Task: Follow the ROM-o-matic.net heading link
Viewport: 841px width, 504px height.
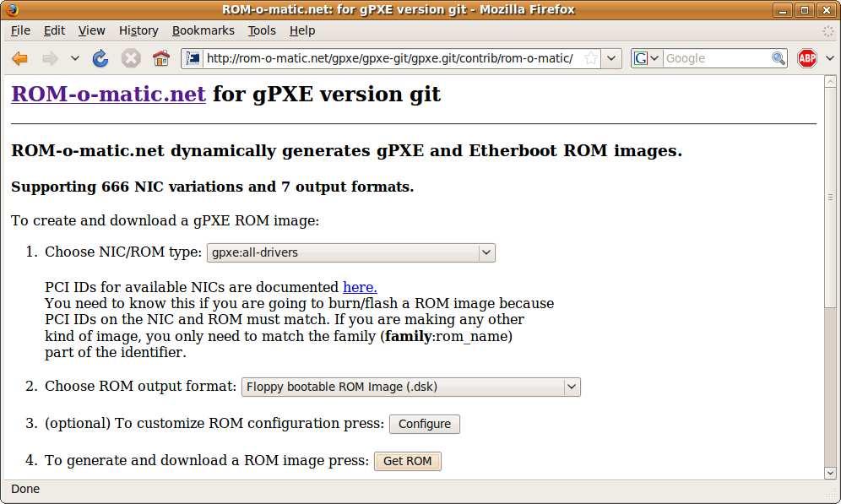Action: click(x=108, y=94)
